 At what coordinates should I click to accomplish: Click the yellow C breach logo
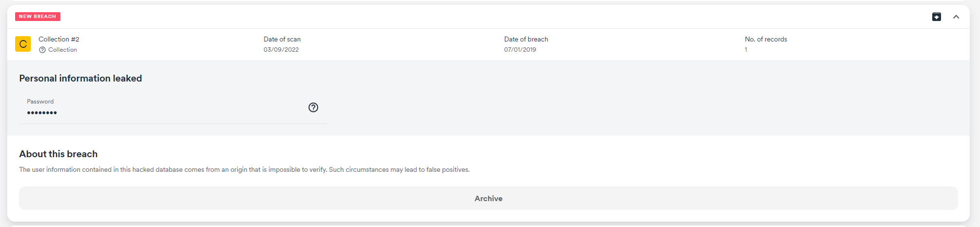23,44
